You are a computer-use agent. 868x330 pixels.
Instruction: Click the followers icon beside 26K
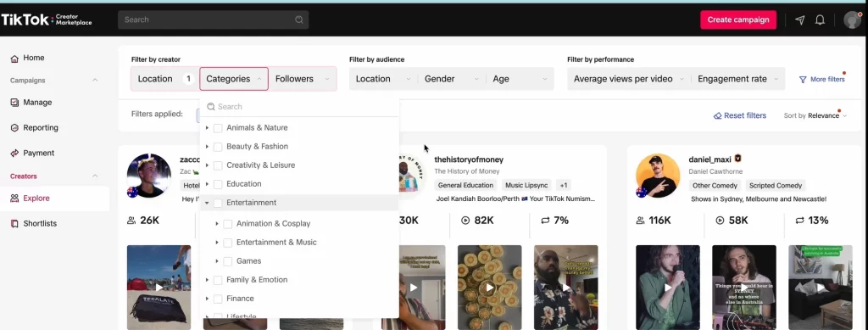coord(131,221)
